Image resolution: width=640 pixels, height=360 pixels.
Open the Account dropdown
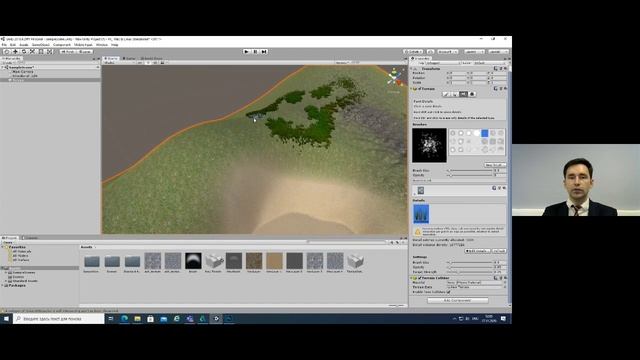(448, 52)
